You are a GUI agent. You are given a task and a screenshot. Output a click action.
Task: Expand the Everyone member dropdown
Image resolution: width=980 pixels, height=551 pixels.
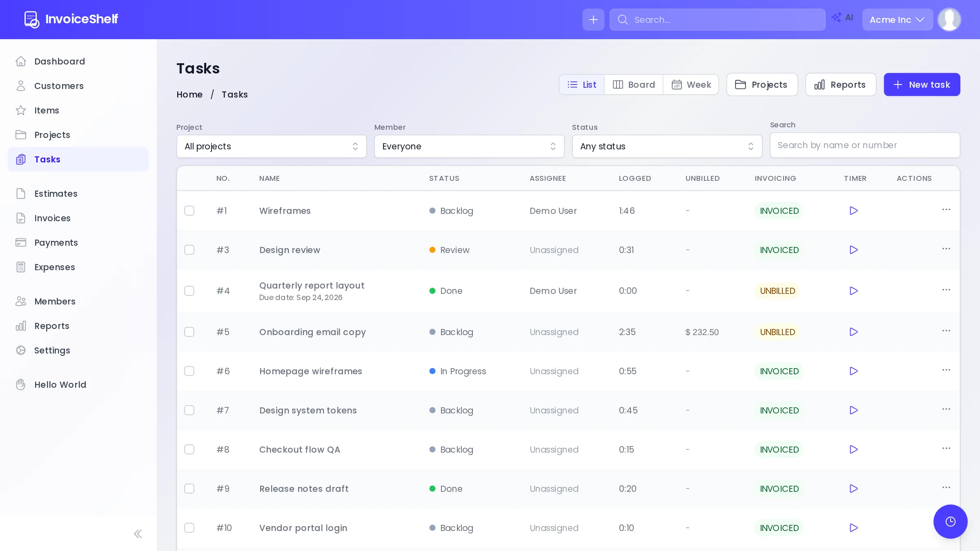pyautogui.click(x=469, y=146)
